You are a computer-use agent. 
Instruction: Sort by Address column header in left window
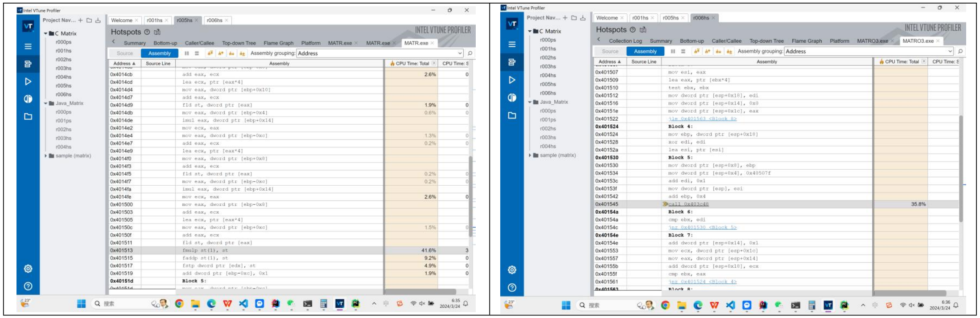pyautogui.click(x=124, y=64)
